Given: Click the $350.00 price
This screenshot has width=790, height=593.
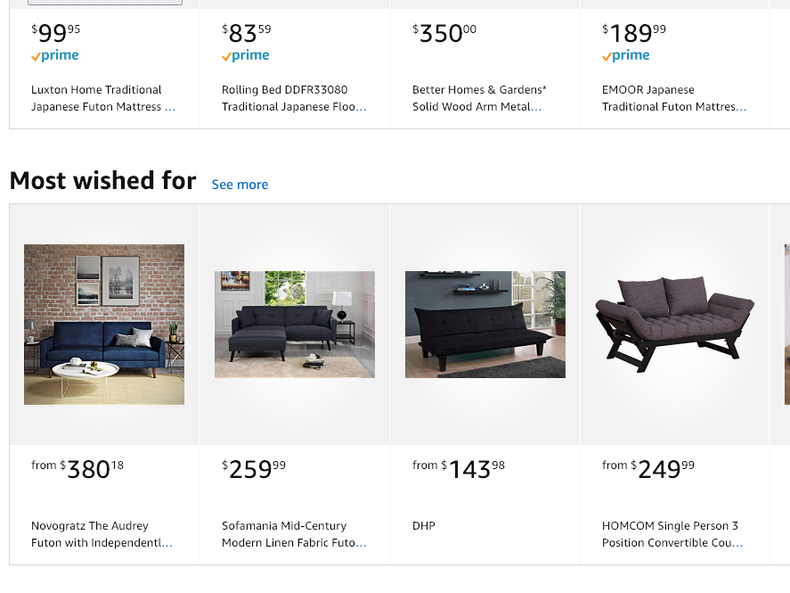Looking at the screenshot, I should tap(445, 33).
